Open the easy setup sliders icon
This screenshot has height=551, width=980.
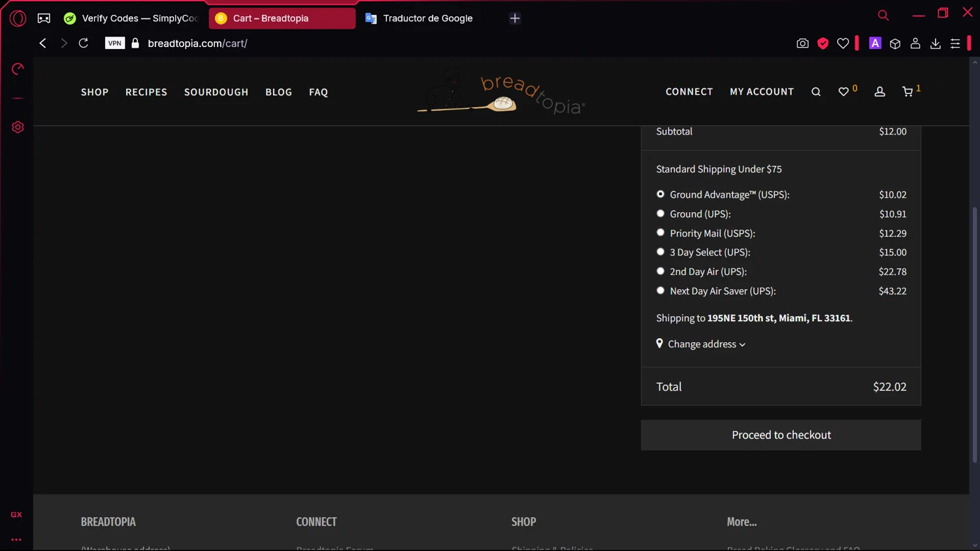955,43
